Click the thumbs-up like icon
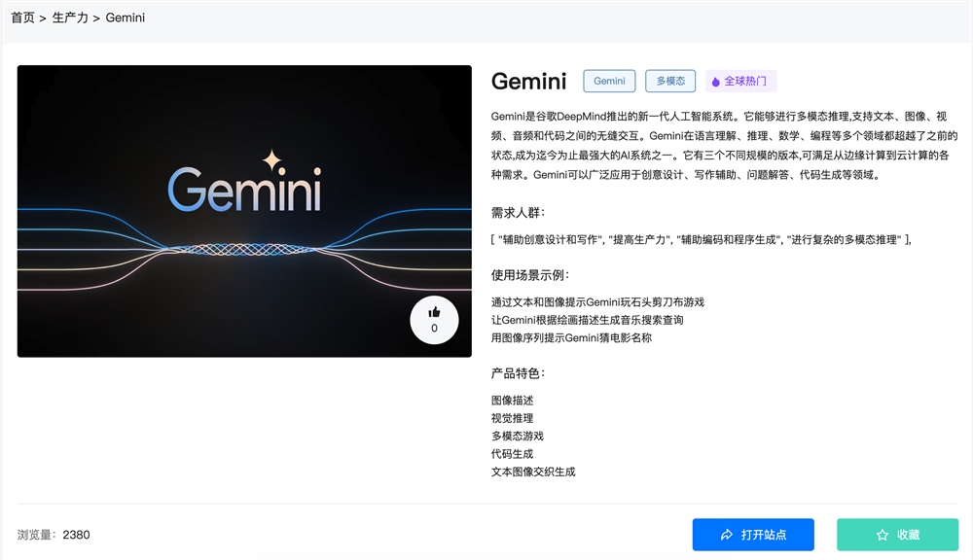973x560 pixels. 434,312
